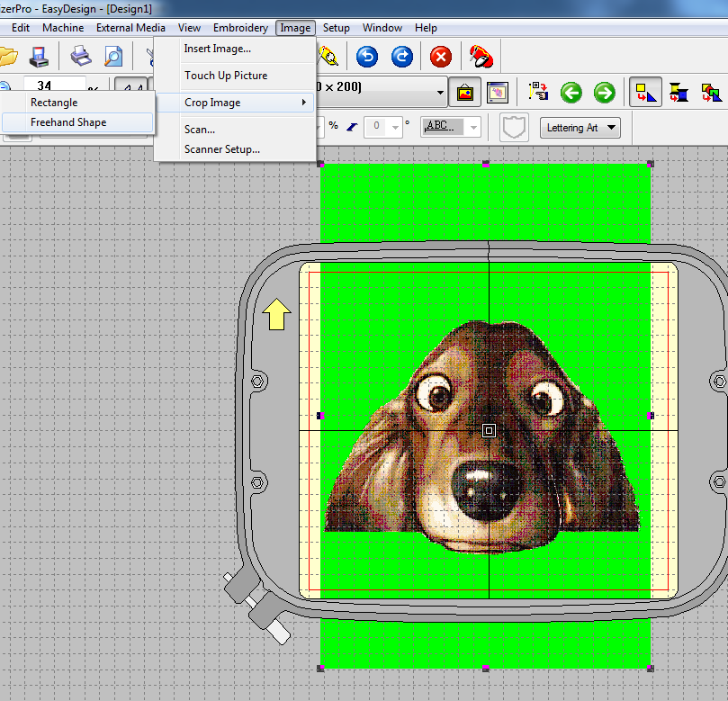Screen dimensions: 728x701
Task: Click the overlapping colored shapes icon
Action: [711, 92]
